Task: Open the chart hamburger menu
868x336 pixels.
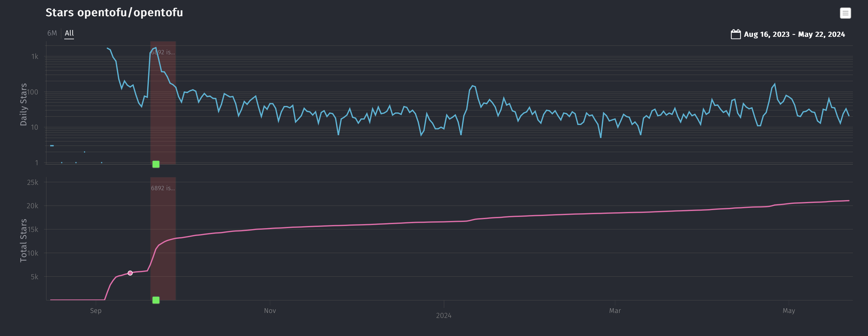Action: click(x=845, y=13)
